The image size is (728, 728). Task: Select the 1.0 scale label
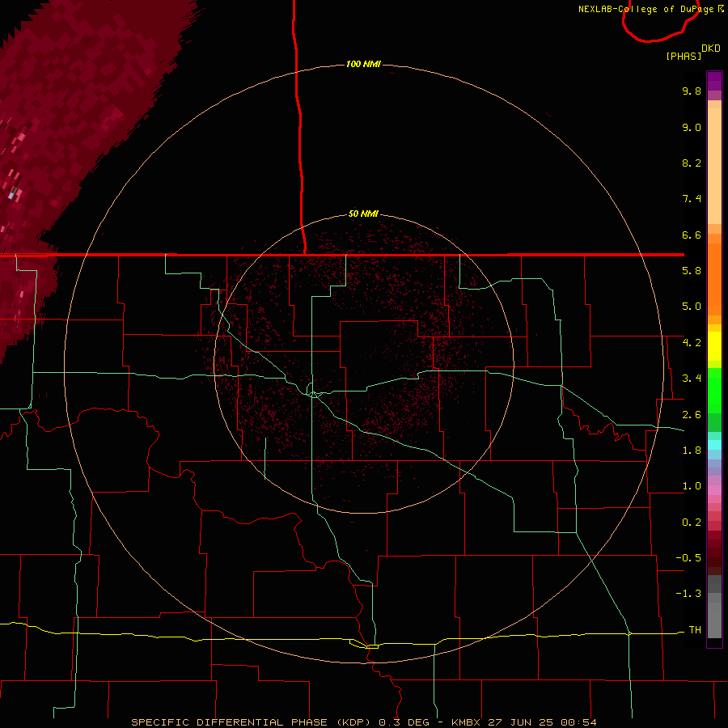click(692, 486)
